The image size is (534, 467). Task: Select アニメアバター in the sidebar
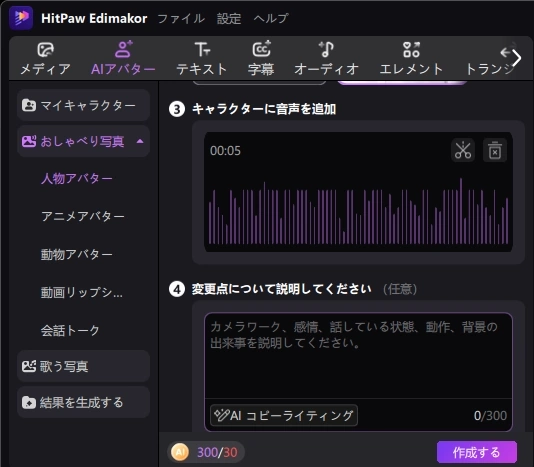(x=83, y=216)
